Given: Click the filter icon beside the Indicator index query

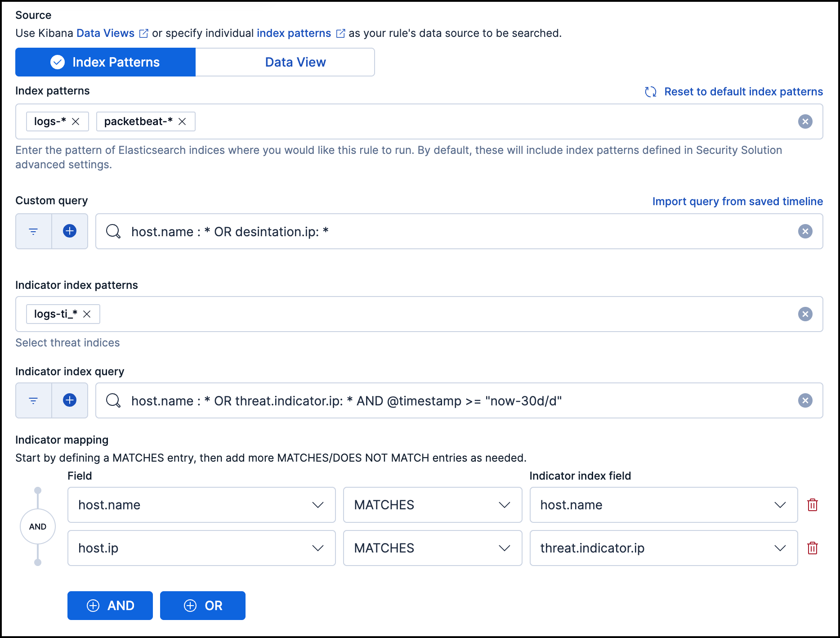Looking at the screenshot, I should [x=33, y=400].
